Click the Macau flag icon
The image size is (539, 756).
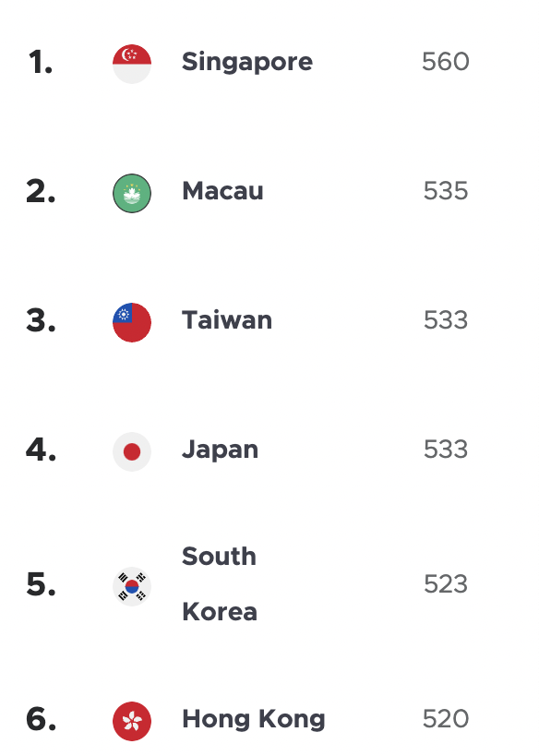pos(132,193)
